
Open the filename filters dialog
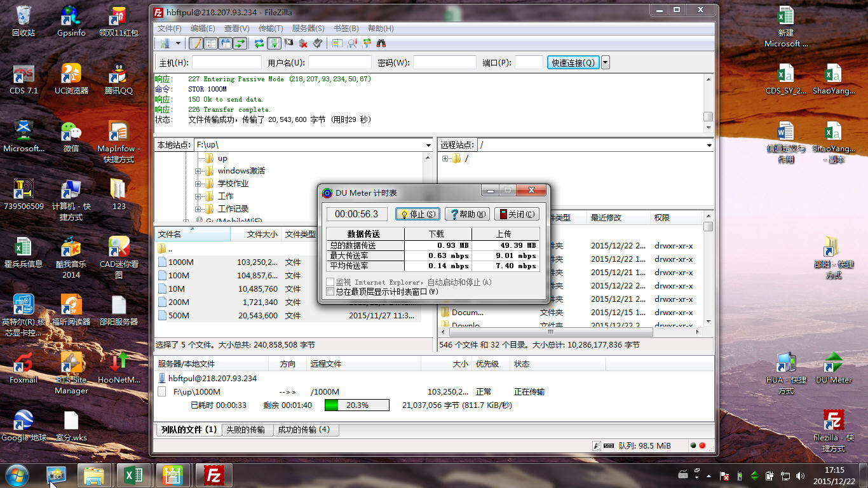point(337,43)
